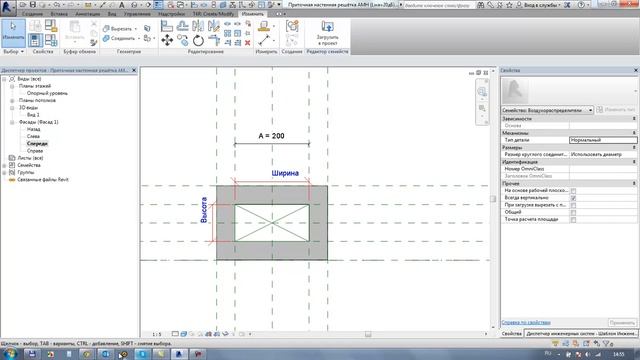Open Семейство: Воздухораспределители type selector dropdown
This screenshot has height=360, width=640.
547,110
